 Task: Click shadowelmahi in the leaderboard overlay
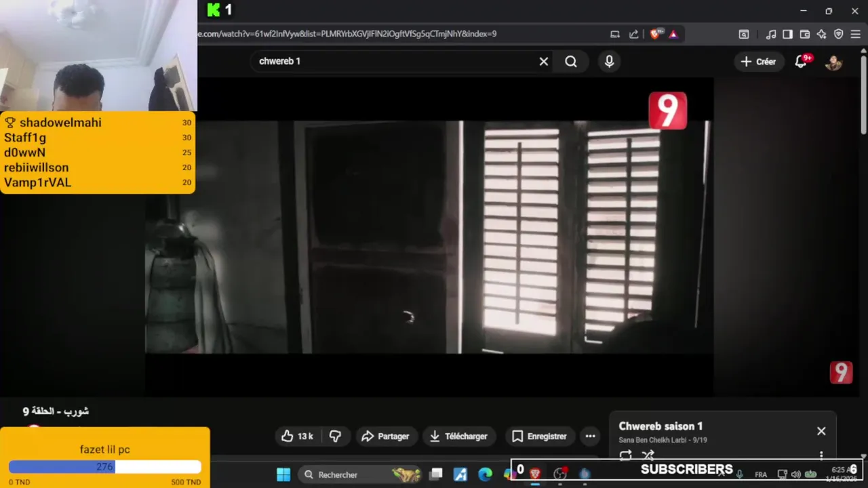click(x=60, y=123)
